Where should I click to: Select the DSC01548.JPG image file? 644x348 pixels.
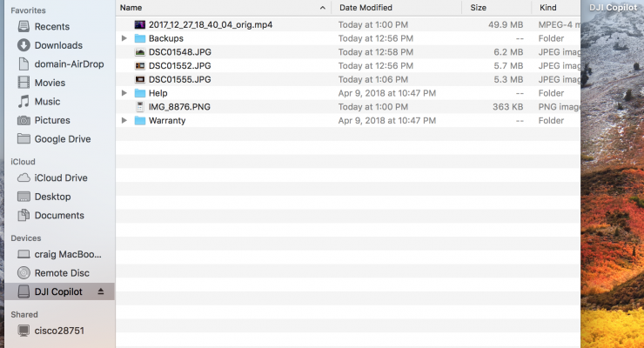pos(348,52)
